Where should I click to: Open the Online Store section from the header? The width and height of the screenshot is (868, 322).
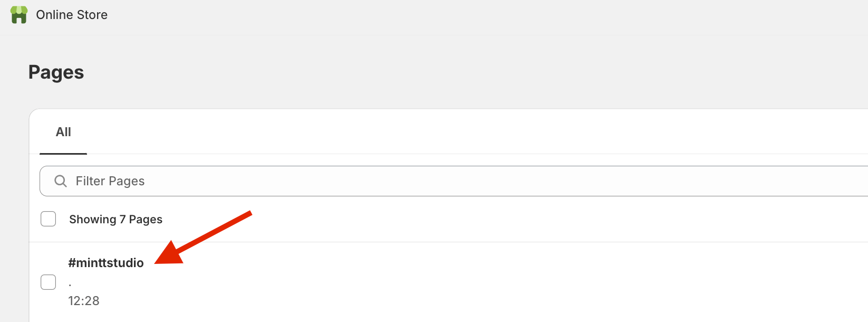71,14
